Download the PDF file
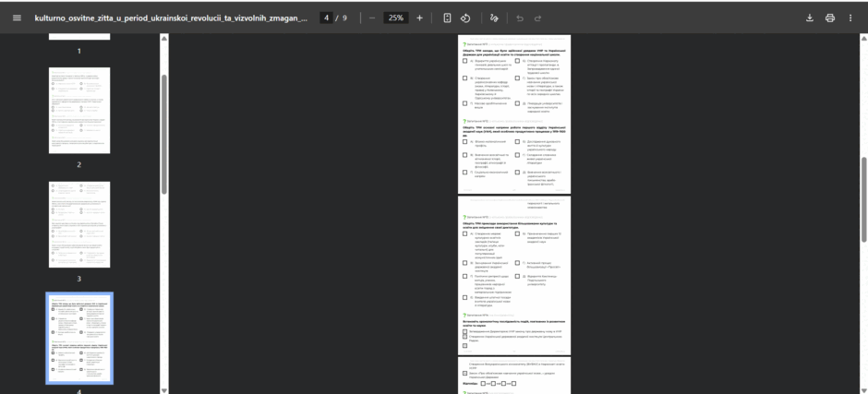Screen dimensions: 868x394 (809, 18)
